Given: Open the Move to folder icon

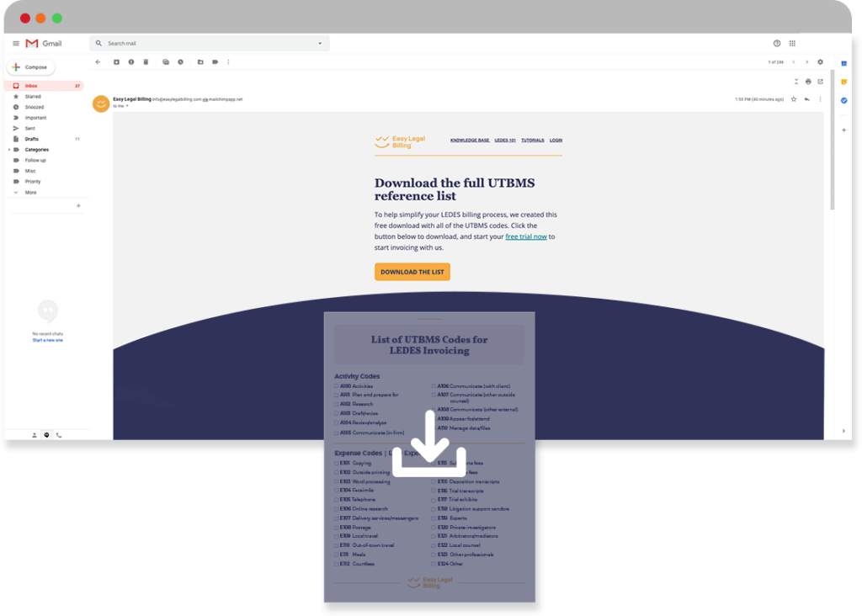Looking at the screenshot, I should (200, 62).
